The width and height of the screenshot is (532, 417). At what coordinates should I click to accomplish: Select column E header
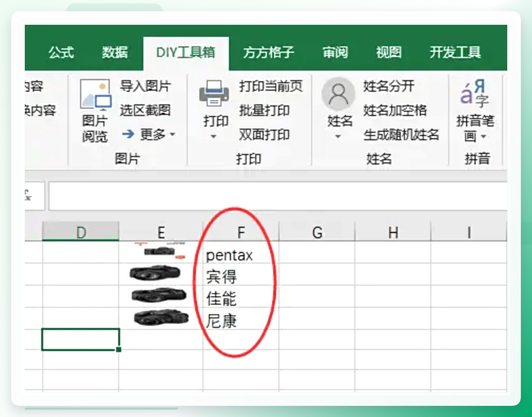point(161,232)
